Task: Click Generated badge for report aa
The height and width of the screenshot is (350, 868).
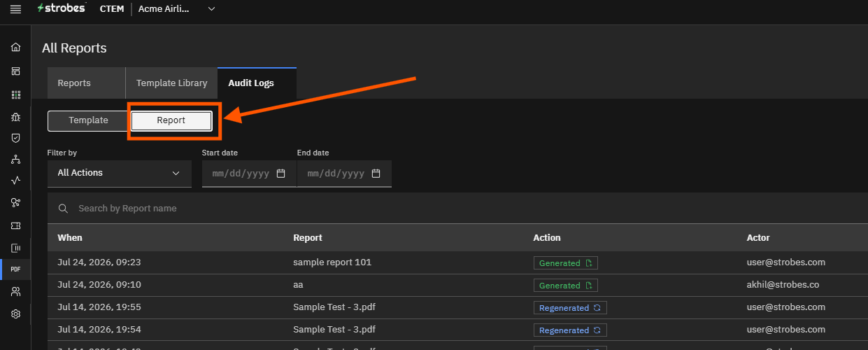Action: (x=566, y=286)
